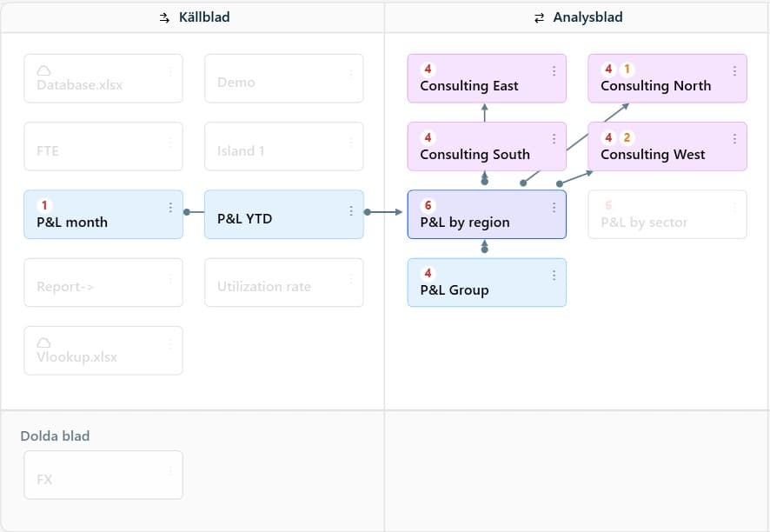Image resolution: width=770 pixels, height=532 pixels.
Task: Click the orange 2 badge on Consulting West
Action: pos(627,138)
